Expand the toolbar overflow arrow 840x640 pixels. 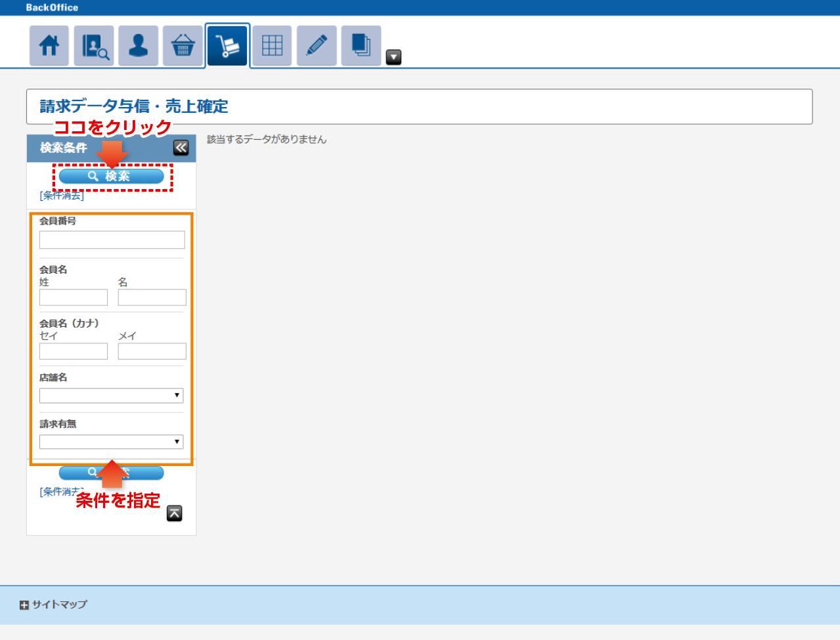393,57
